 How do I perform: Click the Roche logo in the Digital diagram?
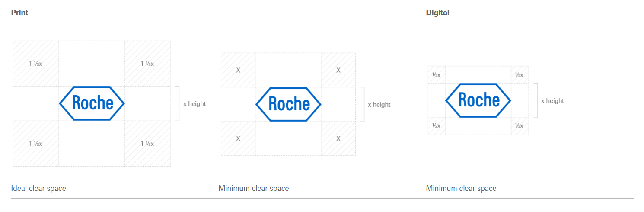478,100
